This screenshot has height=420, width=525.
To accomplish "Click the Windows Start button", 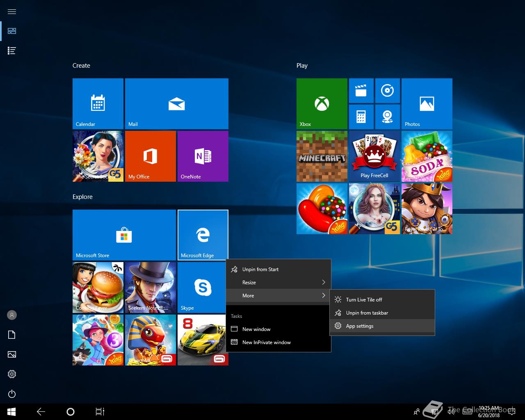I will point(11,412).
